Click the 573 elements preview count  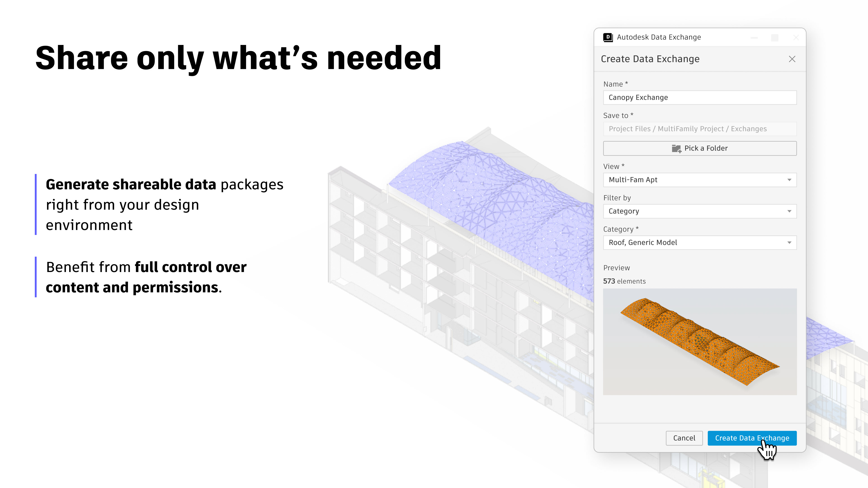[x=624, y=281]
